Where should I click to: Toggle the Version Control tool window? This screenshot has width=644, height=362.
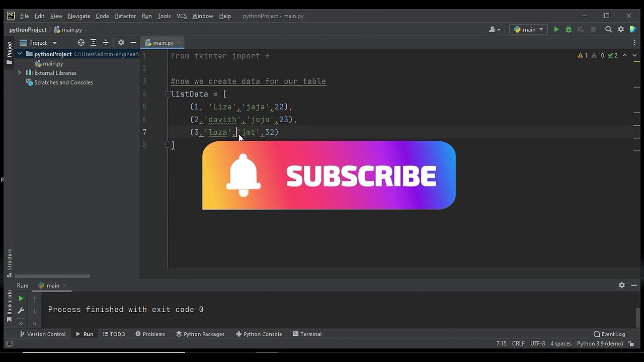42,334
